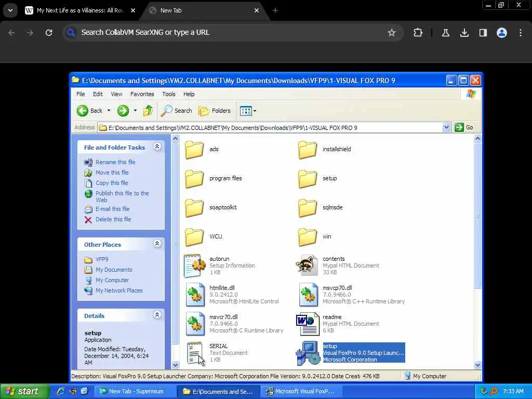The height and width of the screenshot is (399, 532).
Task: Open the ads folder icon
Action: (x=194, y=150)
